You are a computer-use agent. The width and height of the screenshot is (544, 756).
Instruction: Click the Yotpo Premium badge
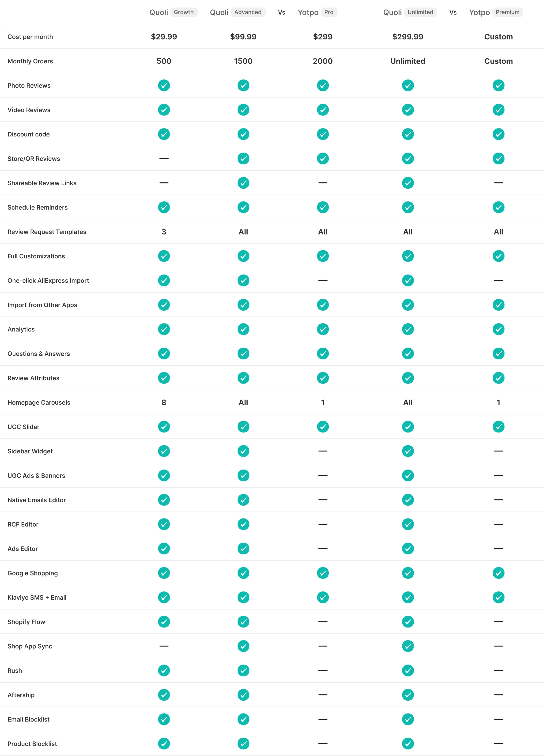[x=507, y=12]
